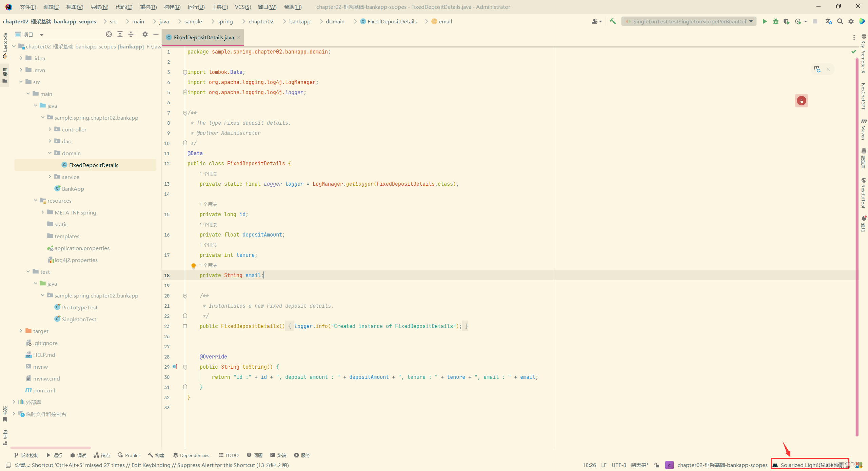This screenshot has width=868, height=471.
Task: Expand the controller package
Action: pyautogui.click(x=50, y=129)
